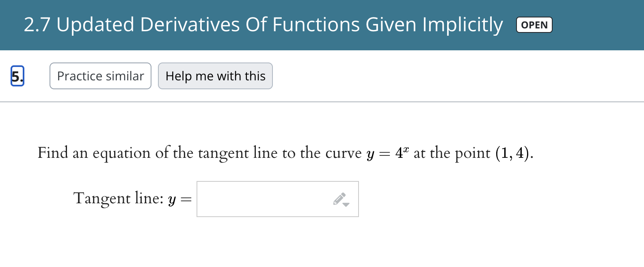
Task: Click the small triangle below the pencil icon
Action: point(346,204)
